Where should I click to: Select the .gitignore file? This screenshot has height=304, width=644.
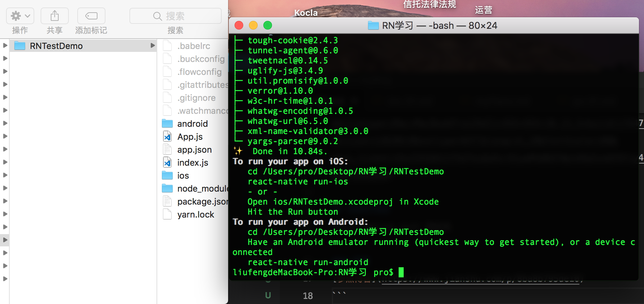pos(196,98)
